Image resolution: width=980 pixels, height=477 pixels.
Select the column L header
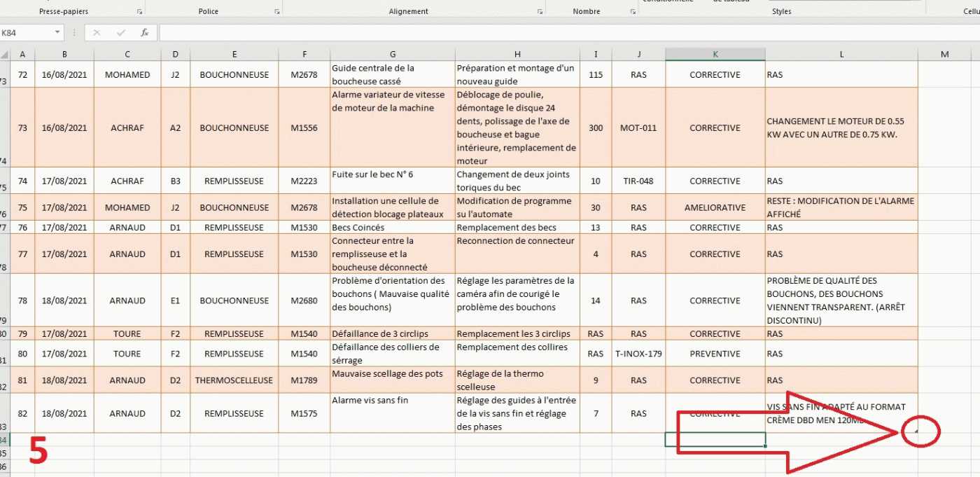pos(841,55)
